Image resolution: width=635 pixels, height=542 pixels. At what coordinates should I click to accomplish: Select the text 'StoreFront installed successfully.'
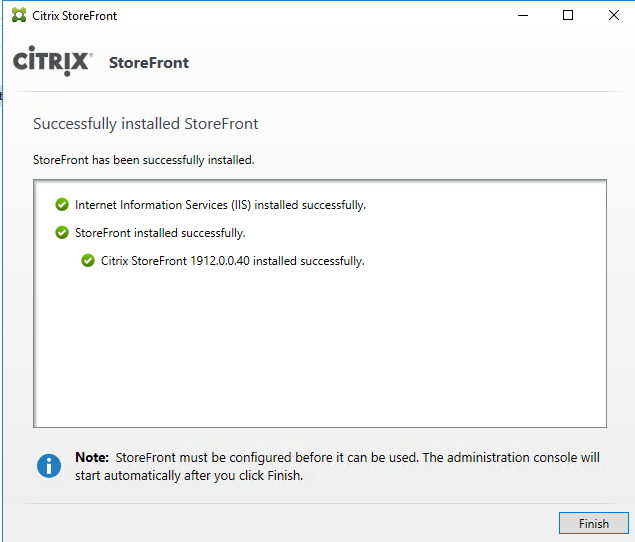pyautogui.click(x=160, y=233)
